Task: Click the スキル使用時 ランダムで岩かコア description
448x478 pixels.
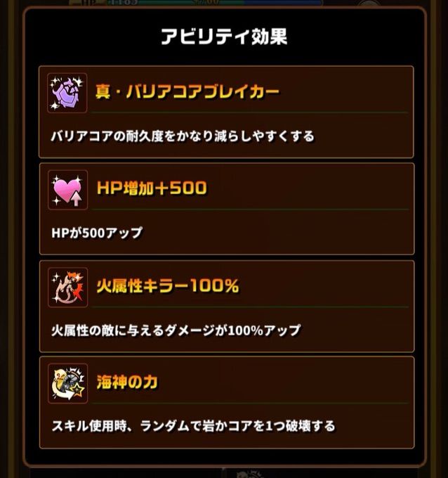Action: (x=193, y=426)
